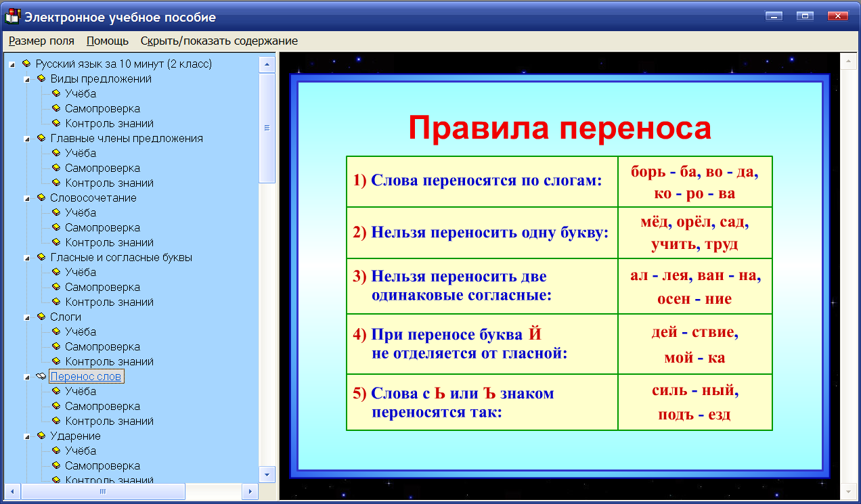Click the book icon beside «Русский язык за 10 минут»

pos(27,64)
